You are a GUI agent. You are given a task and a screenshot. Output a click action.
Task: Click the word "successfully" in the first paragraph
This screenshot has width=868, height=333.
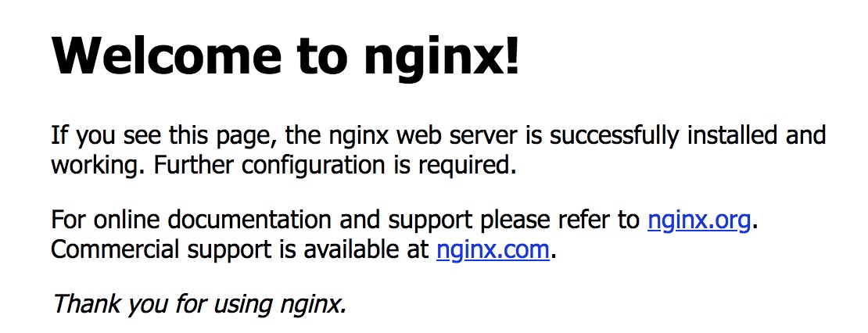[613, 136]
